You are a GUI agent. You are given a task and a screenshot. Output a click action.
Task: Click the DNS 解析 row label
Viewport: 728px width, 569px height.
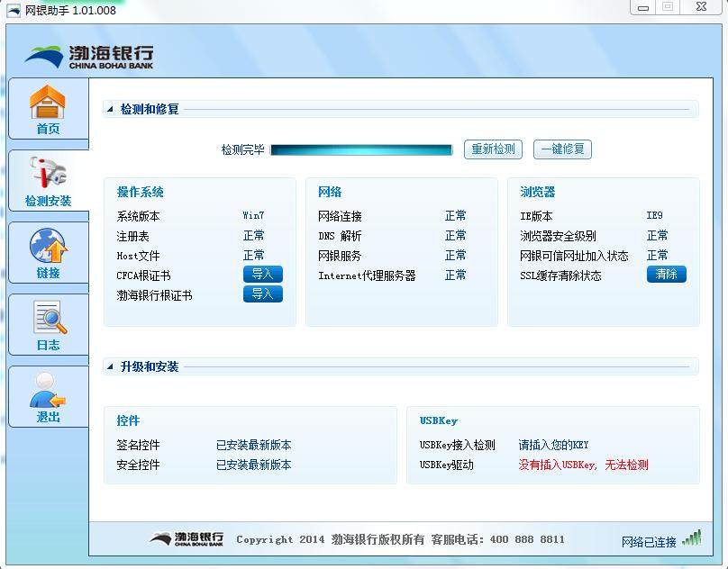[340, 236]
